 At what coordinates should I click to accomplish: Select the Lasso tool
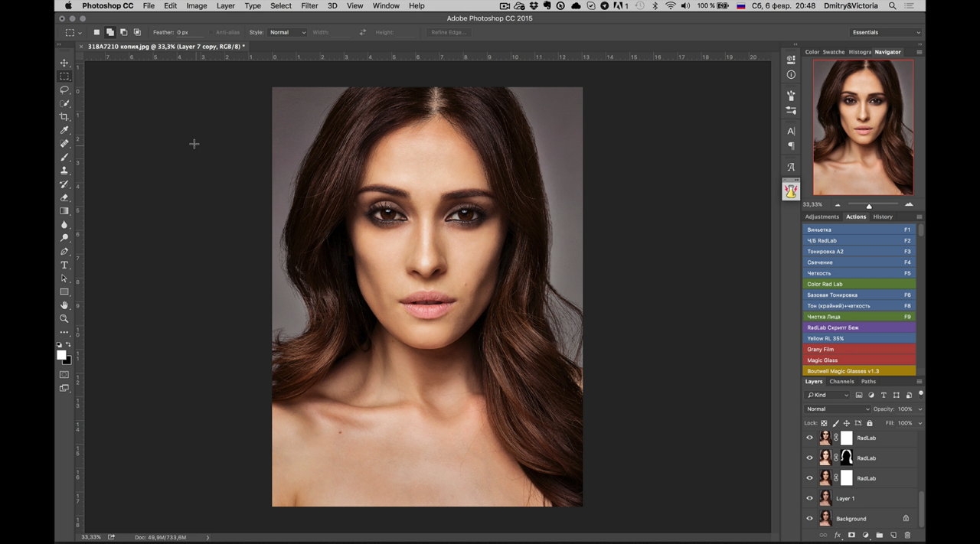pyautogui.click(x=64, y=90)
